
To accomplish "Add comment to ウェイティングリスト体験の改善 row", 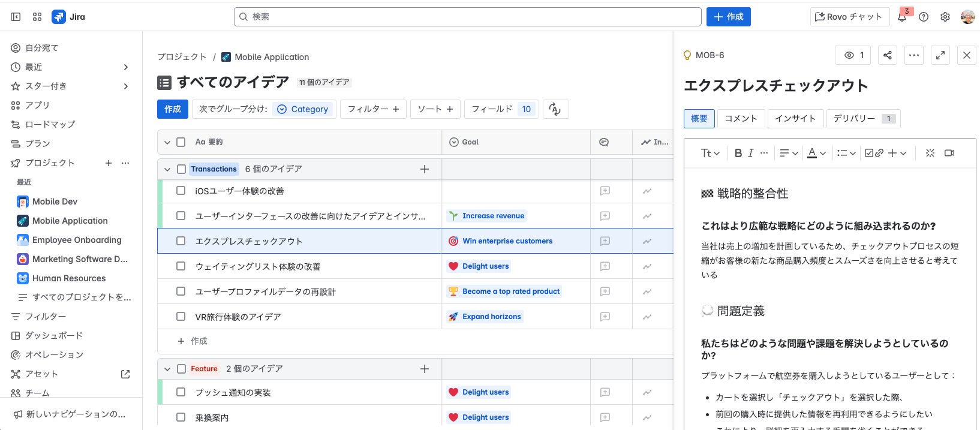I will tap(605, 266).
